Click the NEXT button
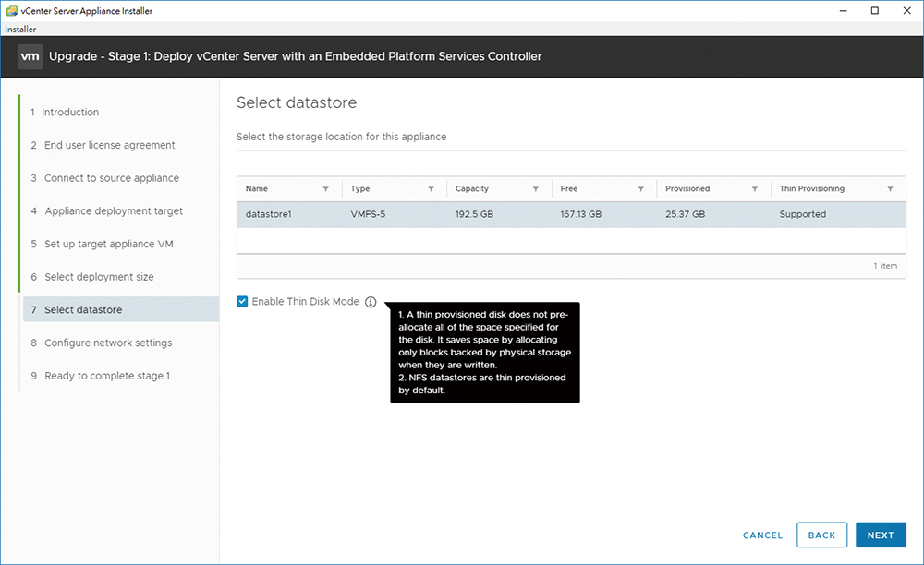Image resolution: width=924 pixels, height=565 pixels. point(881,535)
